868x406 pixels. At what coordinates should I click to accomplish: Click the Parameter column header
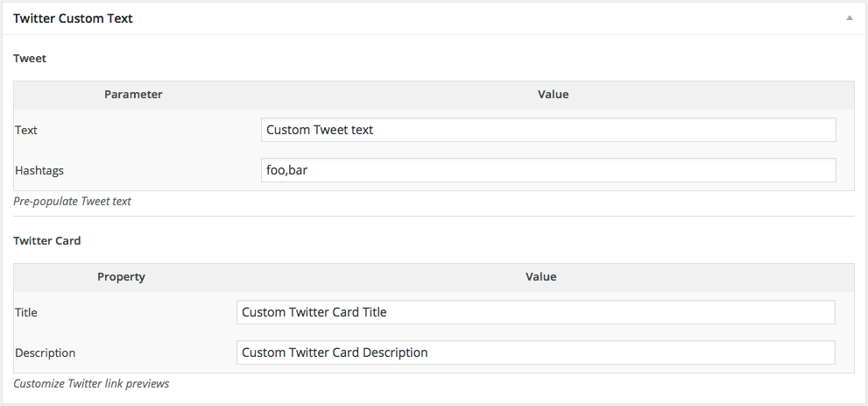(133, 94)
